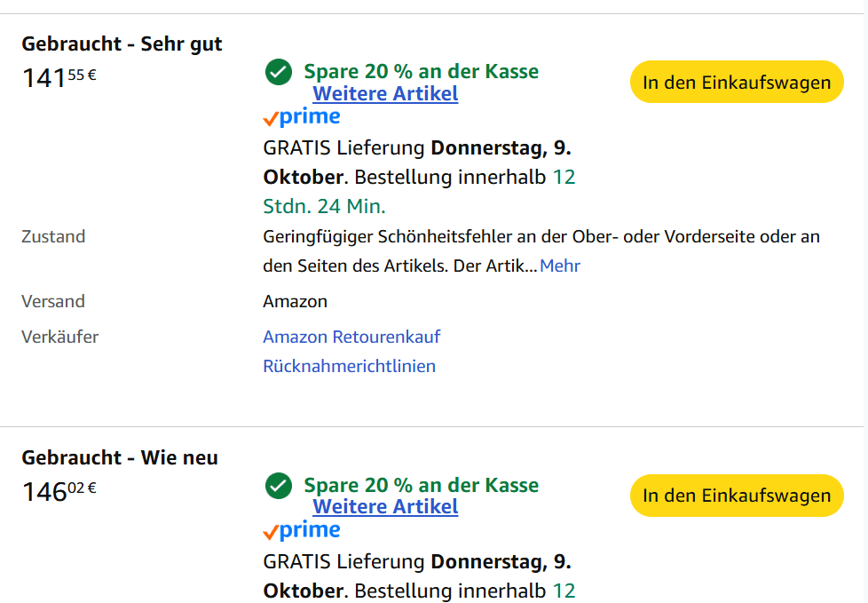Click the 141,55 € price
The width and height of the screenshot is (868, 603).
[59, 78]
